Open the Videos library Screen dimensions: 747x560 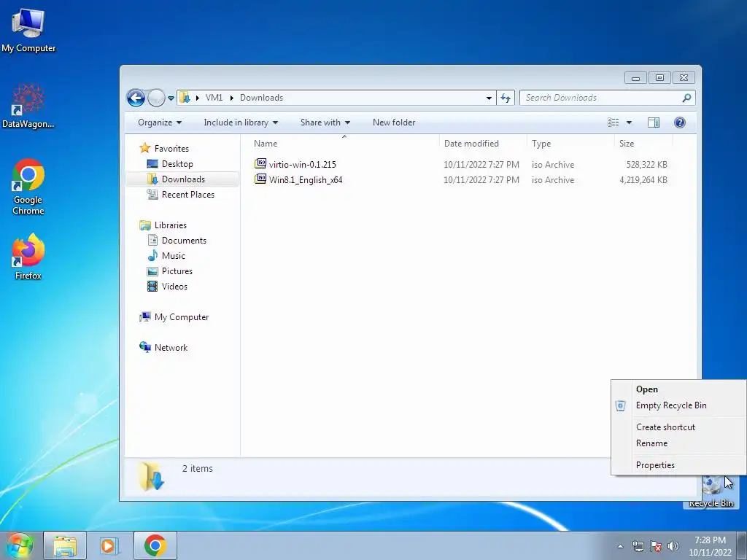click(x=174, y=286)
